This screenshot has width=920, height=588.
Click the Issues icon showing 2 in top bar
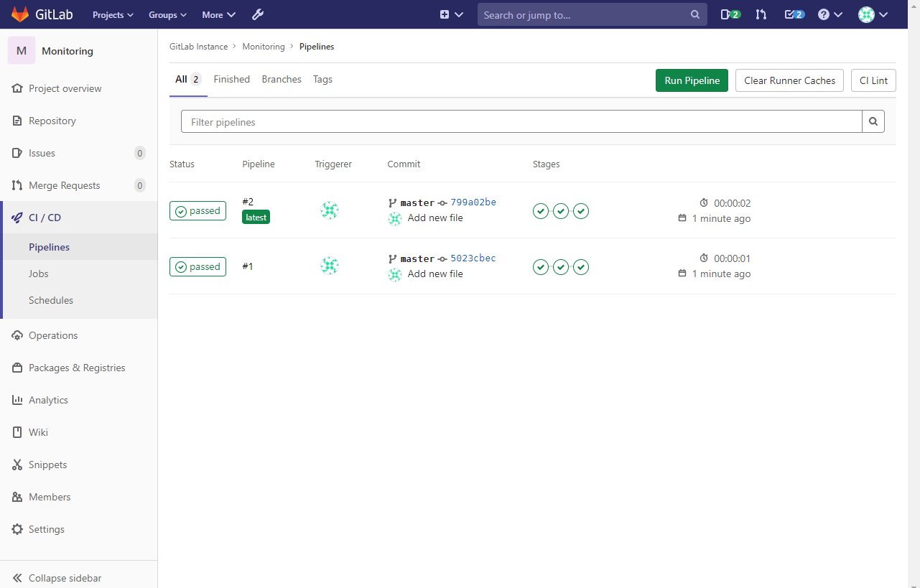[x=729, y=14]
